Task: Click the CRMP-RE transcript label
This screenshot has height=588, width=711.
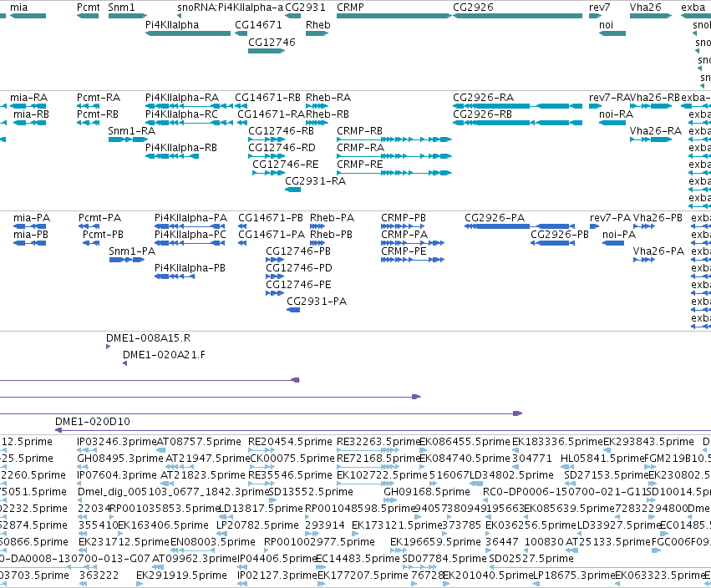Action: coord(359,165)
